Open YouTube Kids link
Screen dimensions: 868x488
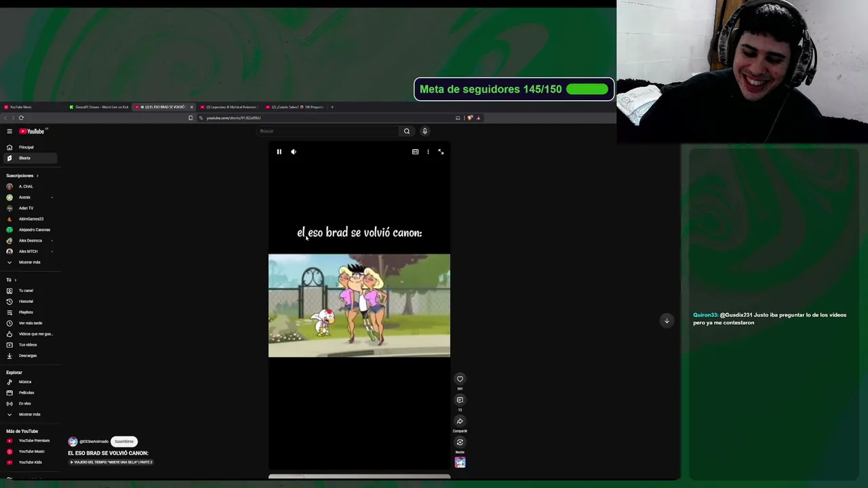pyautogui.click(x=31, y=462)
